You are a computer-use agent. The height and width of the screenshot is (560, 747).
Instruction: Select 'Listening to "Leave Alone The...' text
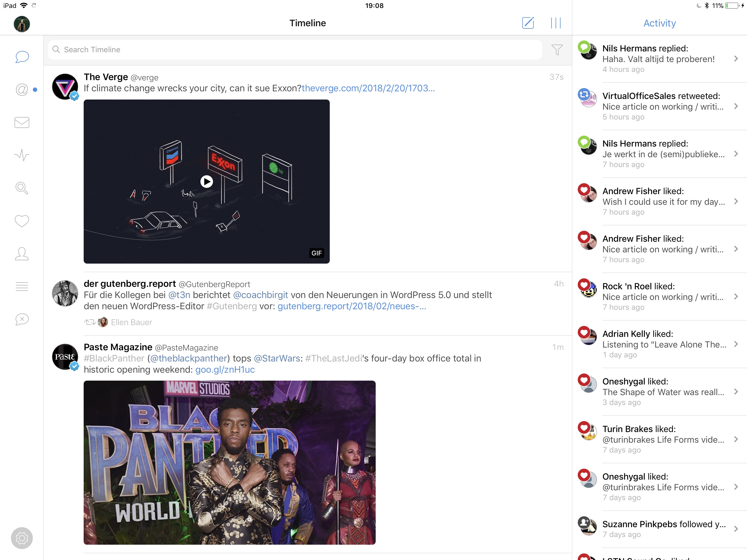click(x=664, y=345)
